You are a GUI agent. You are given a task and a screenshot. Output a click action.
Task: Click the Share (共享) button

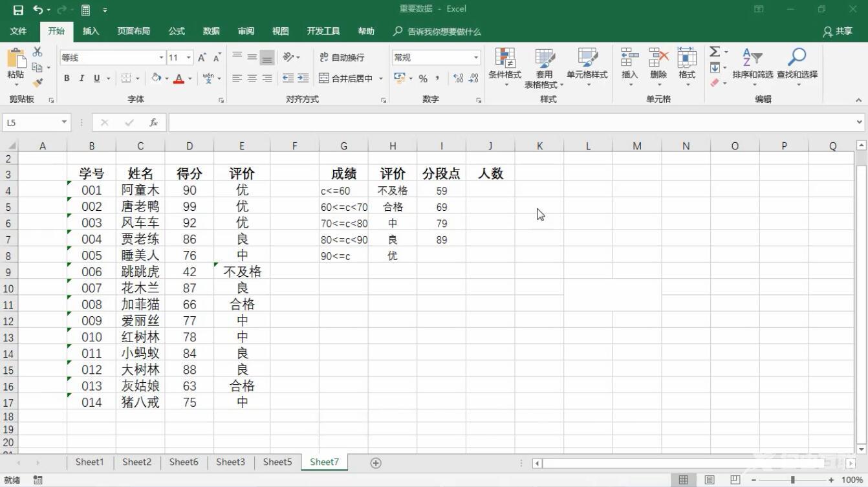(838, 31)
